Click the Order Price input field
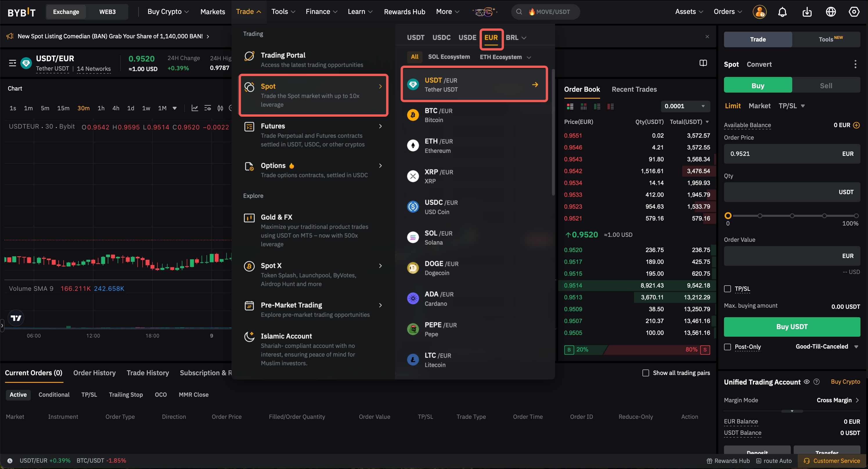The image size is (868, 469). [782, 154]
